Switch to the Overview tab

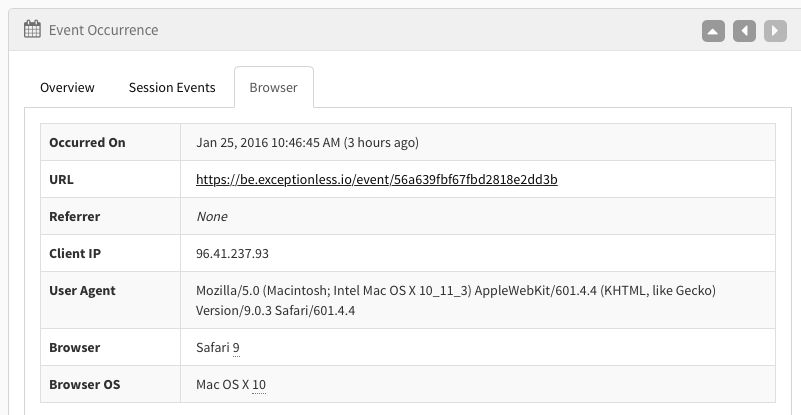[67, 87]
